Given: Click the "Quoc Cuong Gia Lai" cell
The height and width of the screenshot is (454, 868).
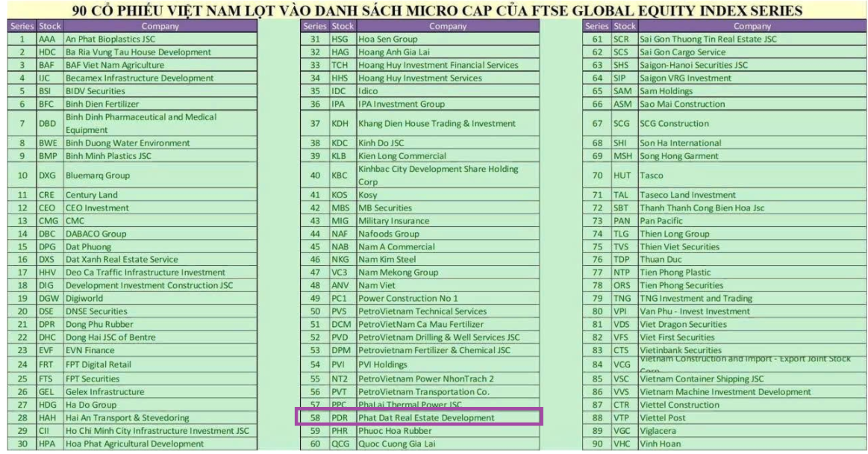Looking at the screenshot, I should (447, 444).
